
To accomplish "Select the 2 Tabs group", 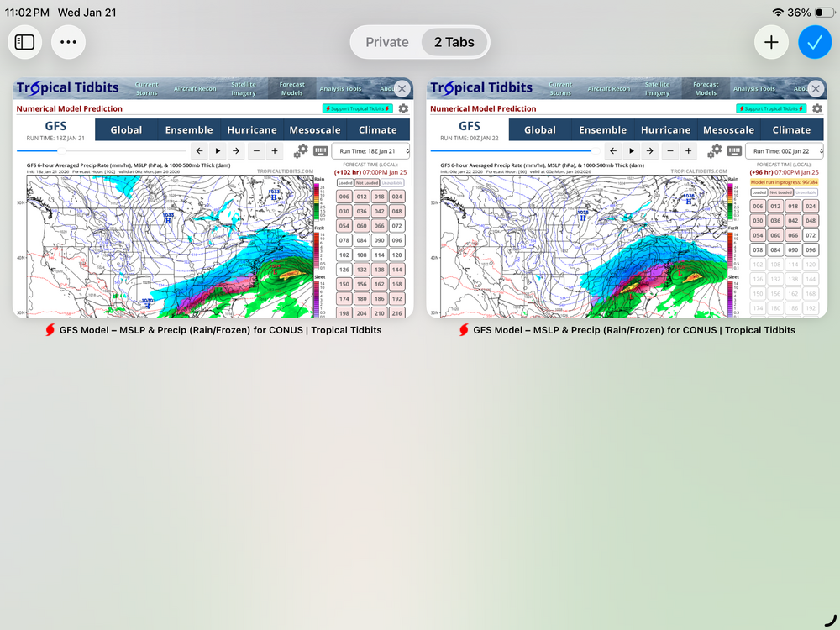I will (454, 42).
